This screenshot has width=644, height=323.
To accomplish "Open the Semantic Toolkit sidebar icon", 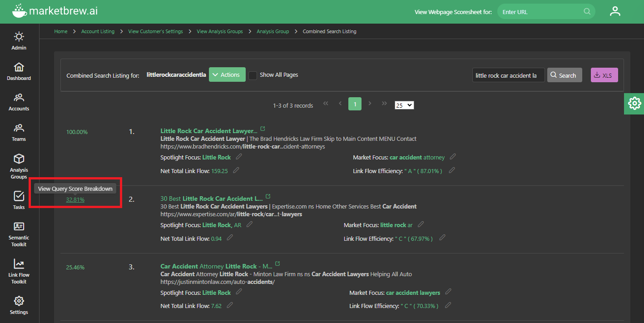I will click(19, 226).
